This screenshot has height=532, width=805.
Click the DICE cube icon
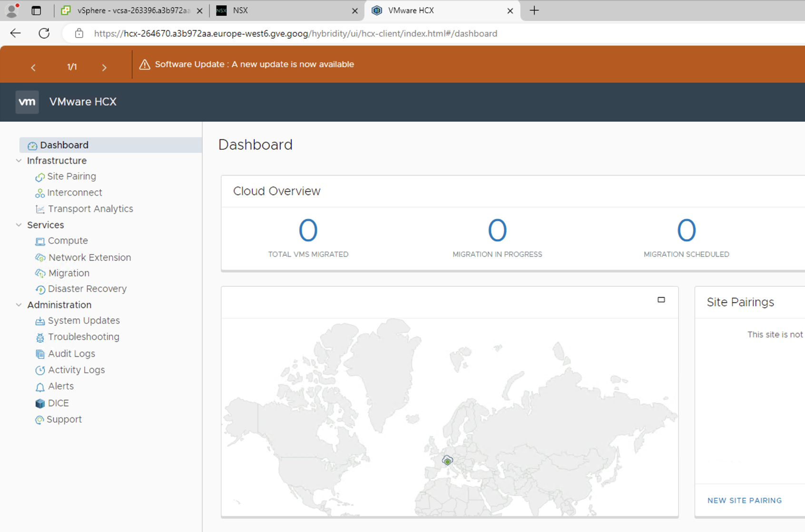[40, 404]
